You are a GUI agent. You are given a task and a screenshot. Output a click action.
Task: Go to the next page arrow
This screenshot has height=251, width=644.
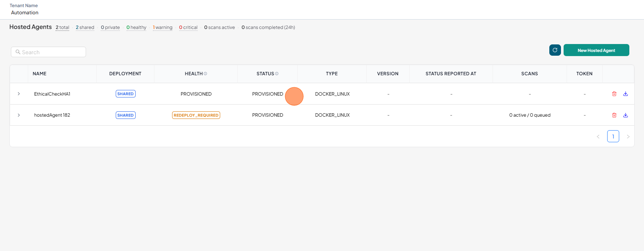(628, 137)
